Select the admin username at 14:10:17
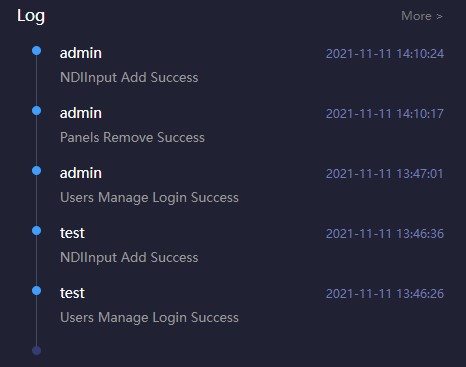Viewport: 466px width, 367px height. click(x=81, y=113)
